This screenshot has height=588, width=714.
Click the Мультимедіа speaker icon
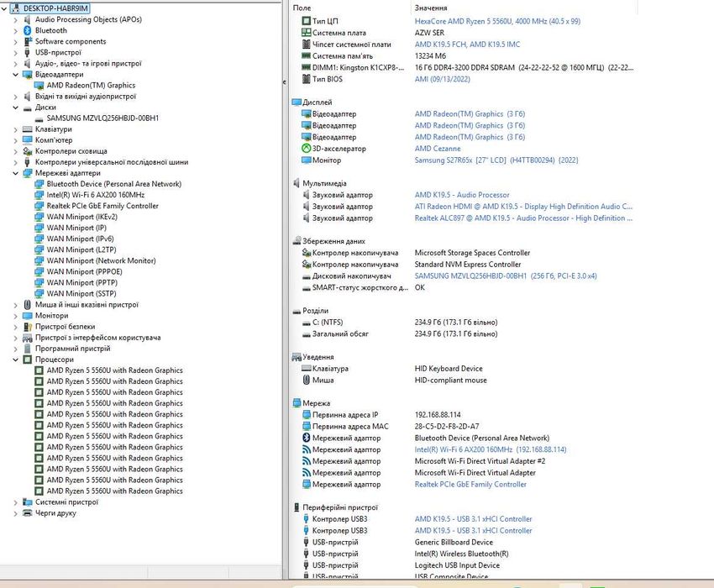coord(297,183)
